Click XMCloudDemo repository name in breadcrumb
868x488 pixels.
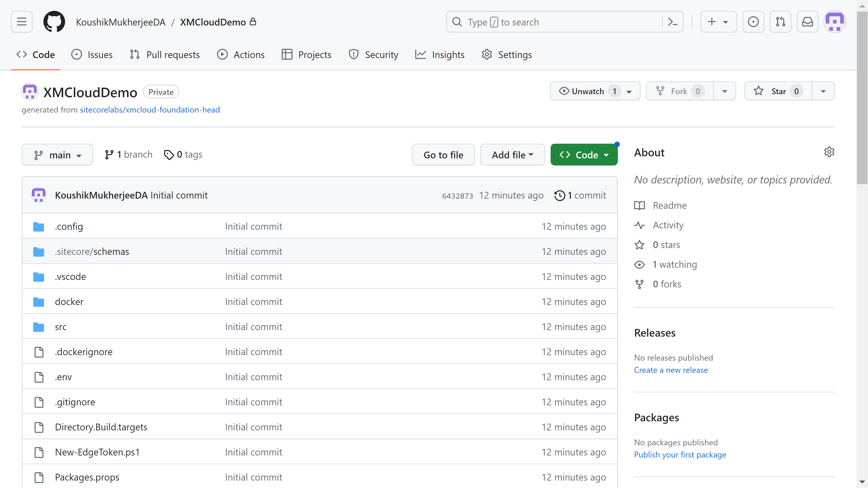(213, 22)
